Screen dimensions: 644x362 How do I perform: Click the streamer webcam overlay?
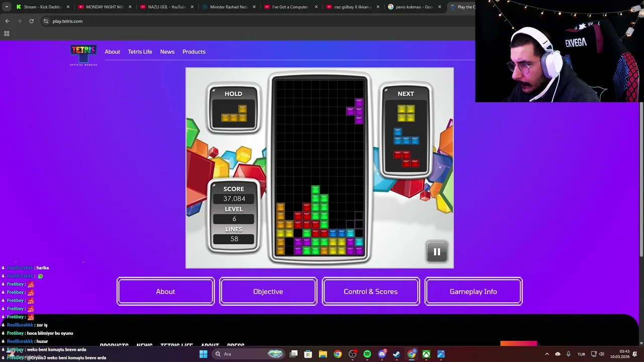(x=559, y=51)
